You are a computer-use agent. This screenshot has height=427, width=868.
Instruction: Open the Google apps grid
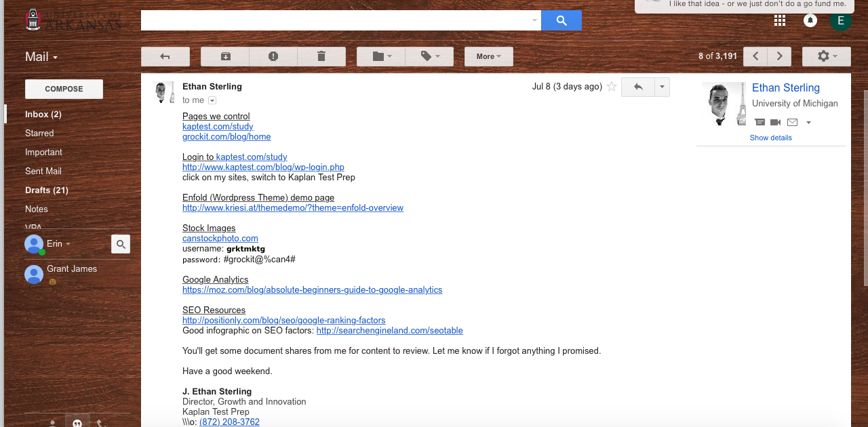[x=780, y=20]
